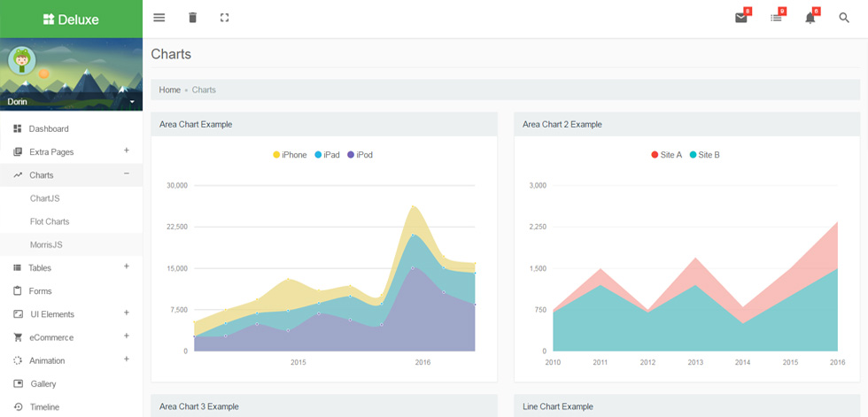
Task: Click the Site B legend label
Action: point(709,155)
